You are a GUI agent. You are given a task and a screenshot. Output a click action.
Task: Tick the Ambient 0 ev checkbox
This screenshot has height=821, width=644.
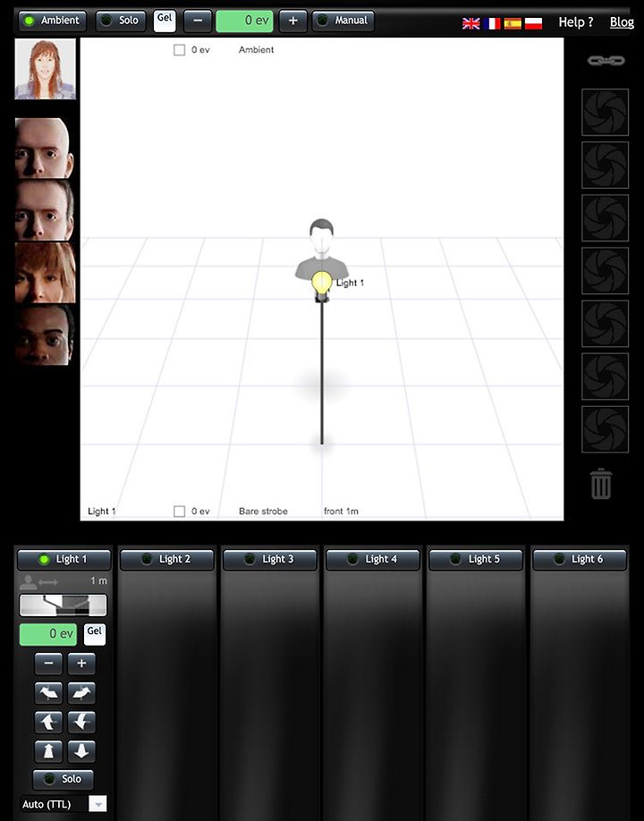pyautogui.click(x=179, y=50)
